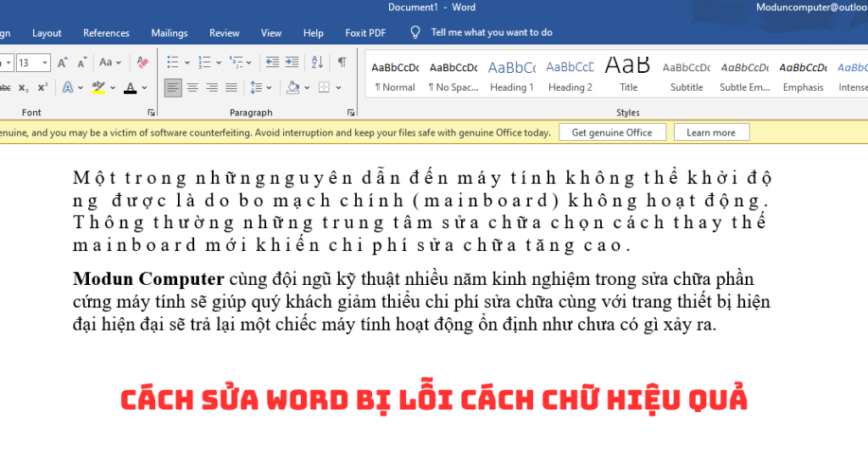This screenshot has width=868, height=463.
Task: Switch to the Mailings tab
Action: 170,33
